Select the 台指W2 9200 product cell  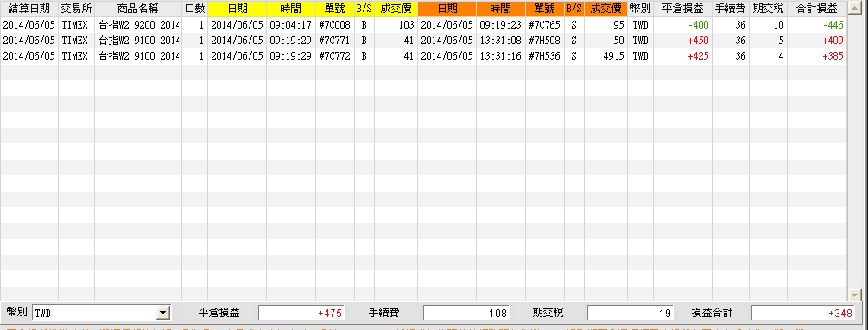coord(138,25)
